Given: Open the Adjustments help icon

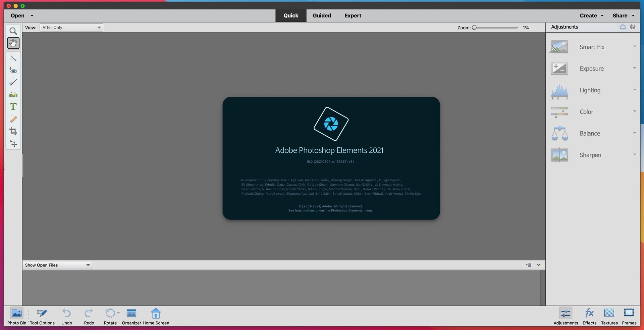Looking at the screenshot, I should click(633, 27).
